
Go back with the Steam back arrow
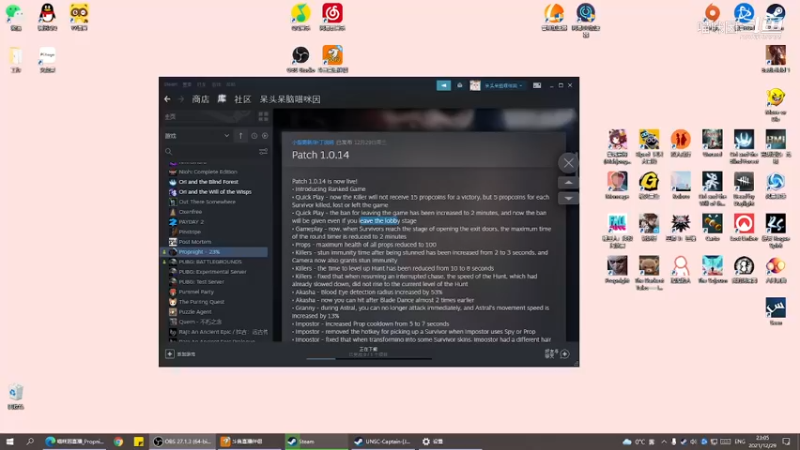(167, 99)
